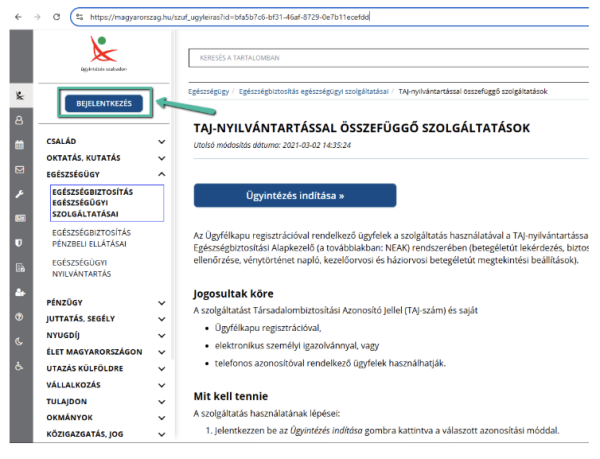The image size is (600, 459).
Task: Expand the VÁLLALKOZÁS chevron
Action: point(162,385)
